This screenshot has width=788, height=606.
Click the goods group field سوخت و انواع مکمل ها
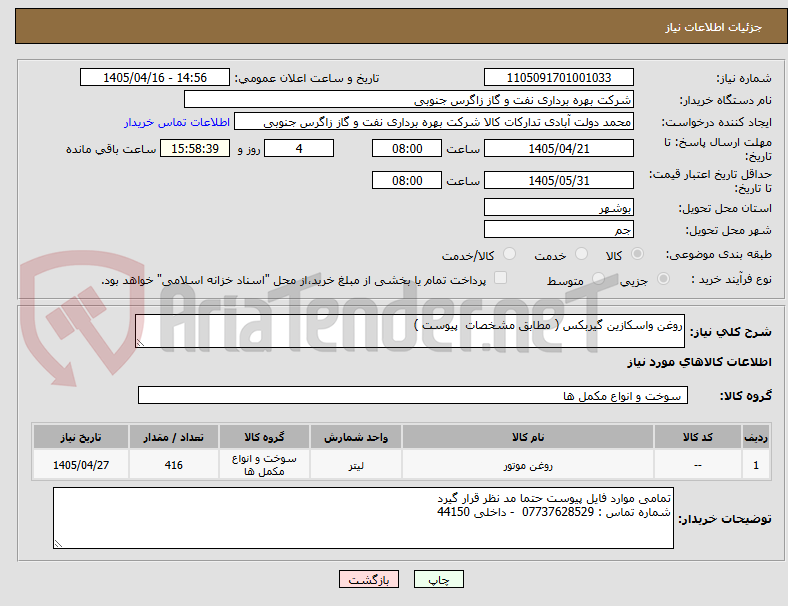click(413, 395)
